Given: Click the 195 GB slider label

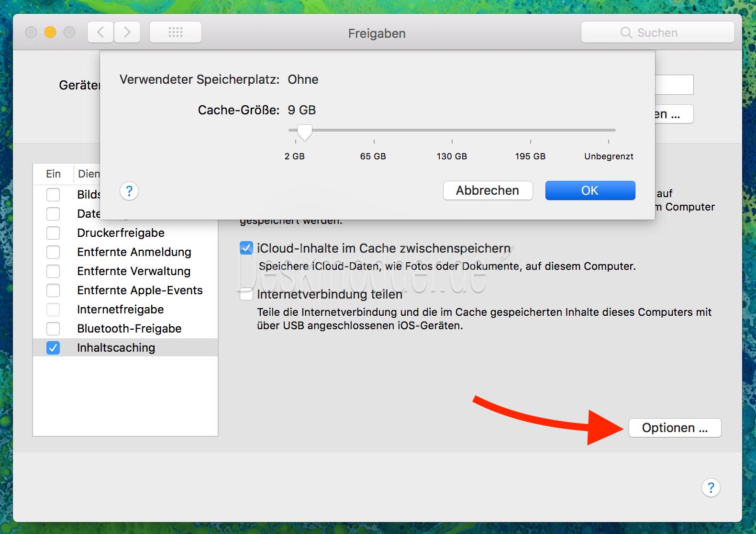Looking at the screenshot, I should point(530,156).
